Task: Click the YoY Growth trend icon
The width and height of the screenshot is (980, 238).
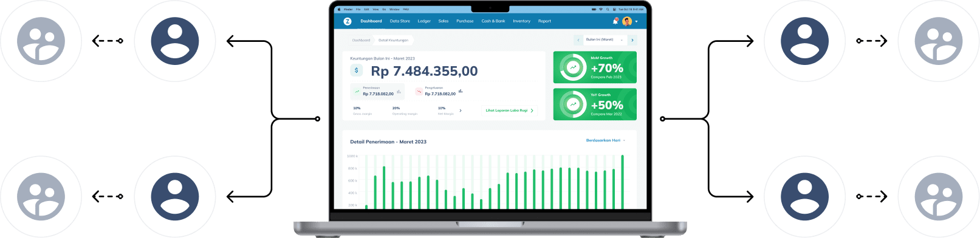Action: point(573,104)
